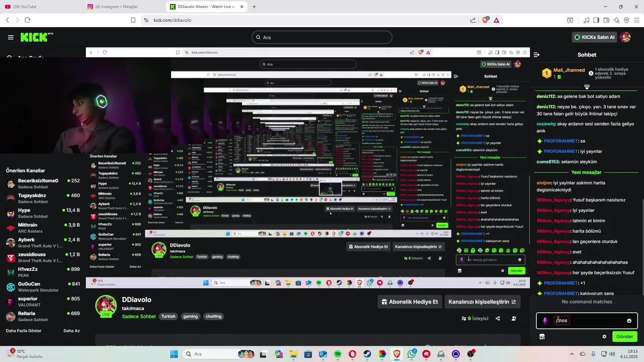Open Brave Wallet
Image resolution: width=644 pixels, height=362 pixels.
[x=606, y=20]
